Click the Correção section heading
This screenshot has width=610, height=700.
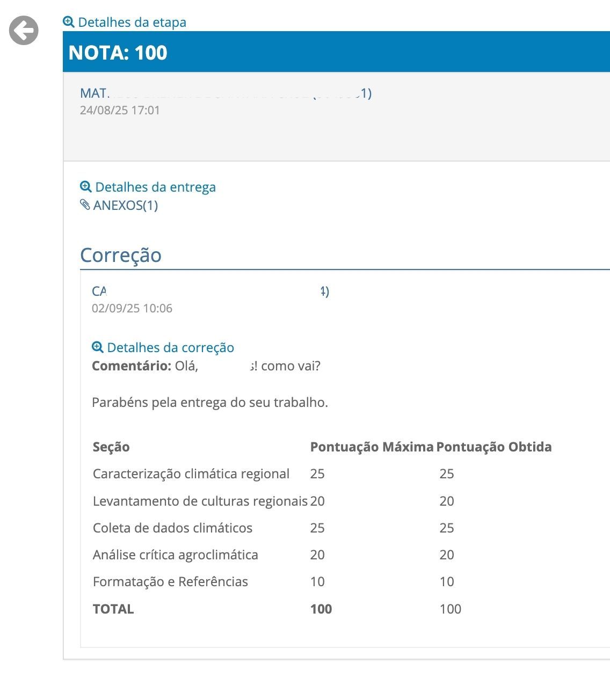click(x=121, y=255)
